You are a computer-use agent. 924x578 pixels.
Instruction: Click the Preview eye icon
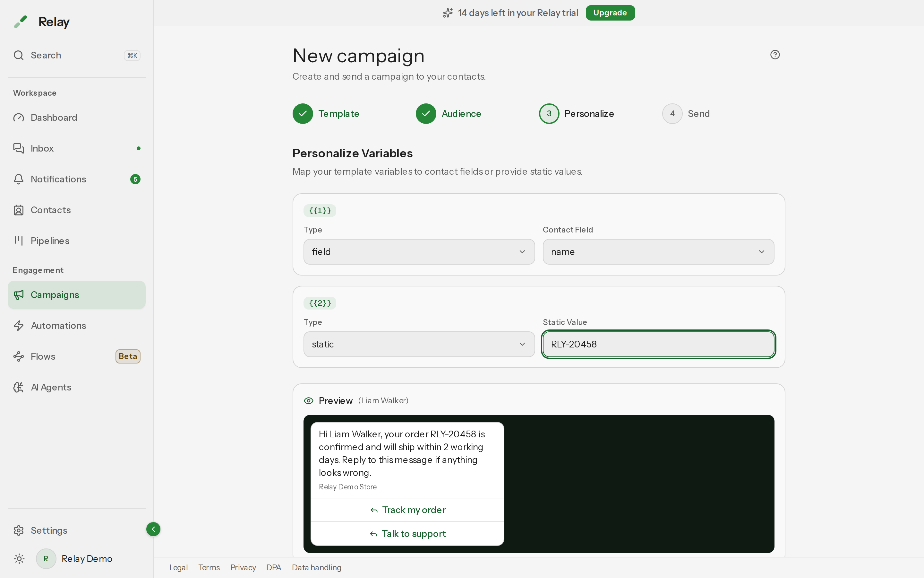309,401
